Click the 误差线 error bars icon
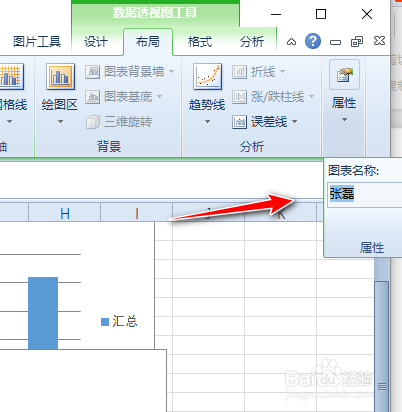Viewport: 402px width, 412px height. pos(239,122)
